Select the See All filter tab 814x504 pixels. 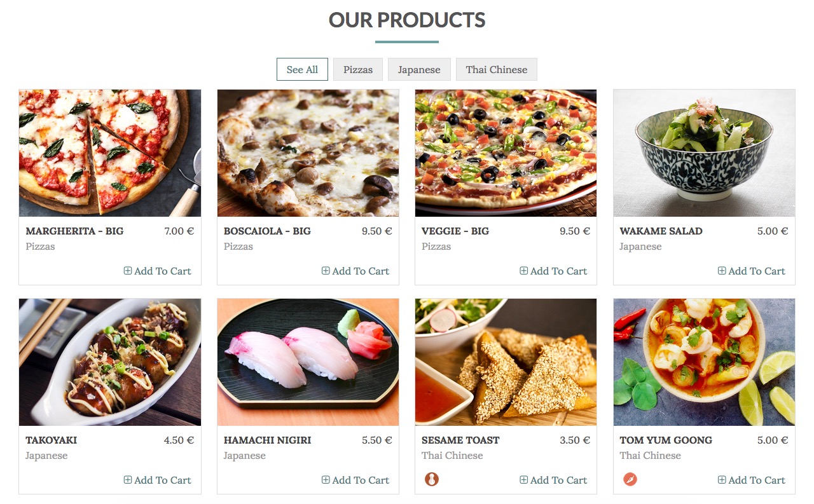302,69
